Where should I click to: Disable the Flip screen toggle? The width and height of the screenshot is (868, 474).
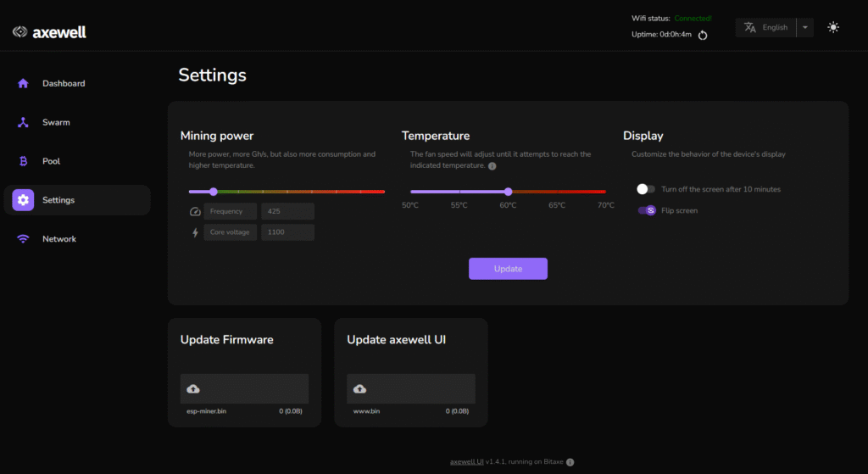click(x=646, y=210)
